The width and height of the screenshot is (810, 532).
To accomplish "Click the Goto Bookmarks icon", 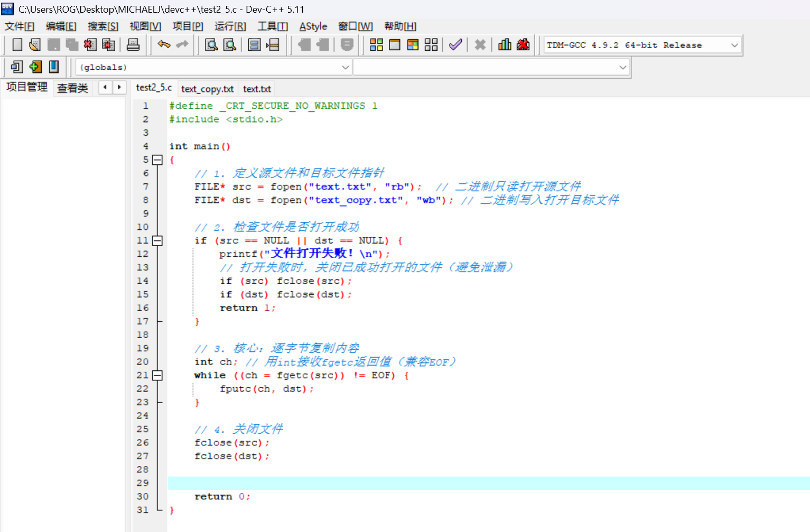I will coord(53,67).
